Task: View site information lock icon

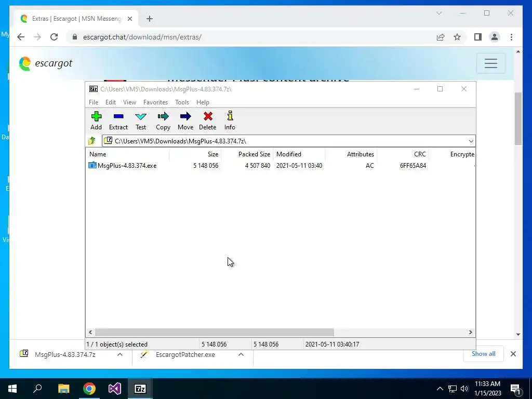Action: (x=75, y=37)
